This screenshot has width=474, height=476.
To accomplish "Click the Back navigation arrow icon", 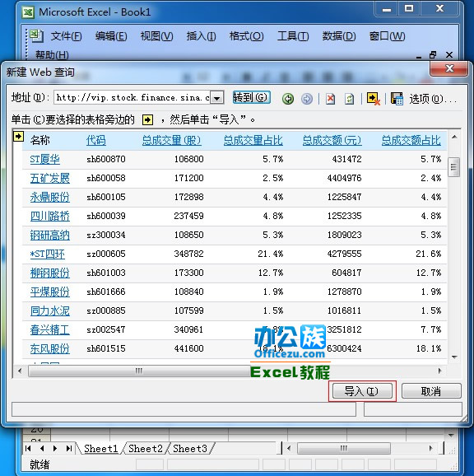I will click(x=288, y=99).
